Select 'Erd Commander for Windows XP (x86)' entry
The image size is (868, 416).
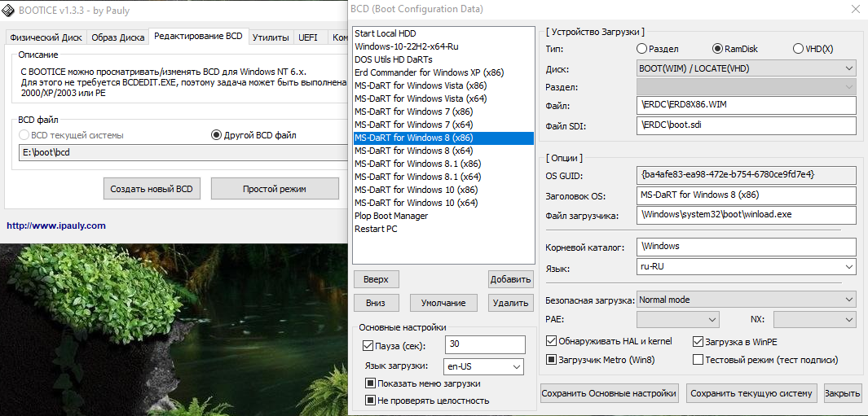click(x=429, y=72)
